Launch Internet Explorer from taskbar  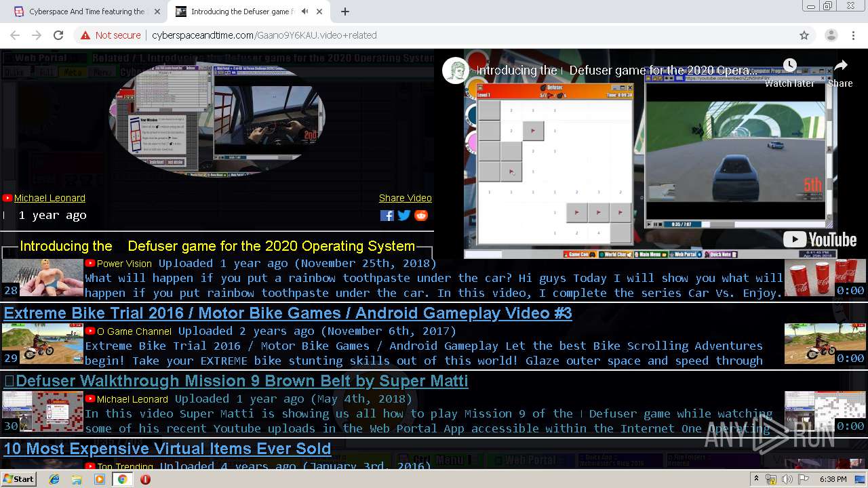point(54,479)
